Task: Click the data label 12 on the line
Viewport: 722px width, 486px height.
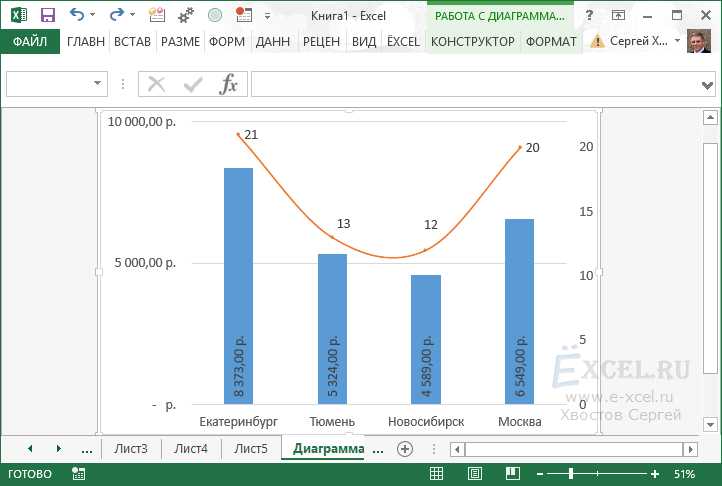Action: [x=431, y=224]
